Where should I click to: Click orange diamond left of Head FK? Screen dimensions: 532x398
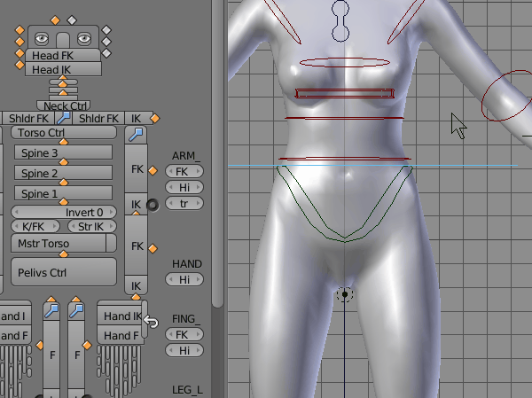pos(20,53)
